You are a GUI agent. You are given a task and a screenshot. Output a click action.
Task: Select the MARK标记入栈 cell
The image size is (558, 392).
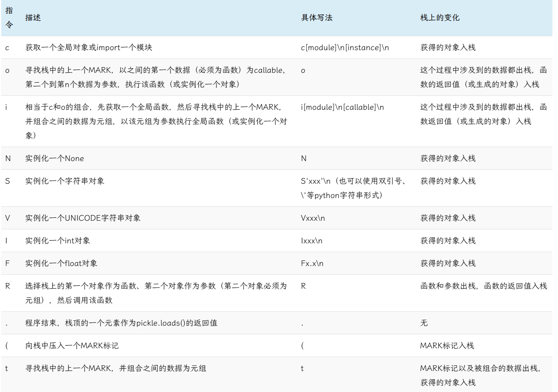(447, 346)
